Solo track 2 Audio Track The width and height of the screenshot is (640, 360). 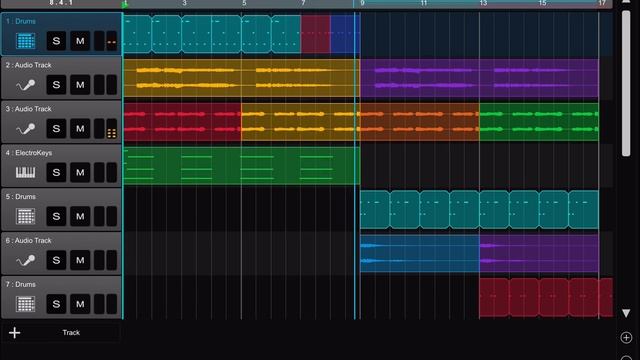pyautogui.click(x=56, y=85)
